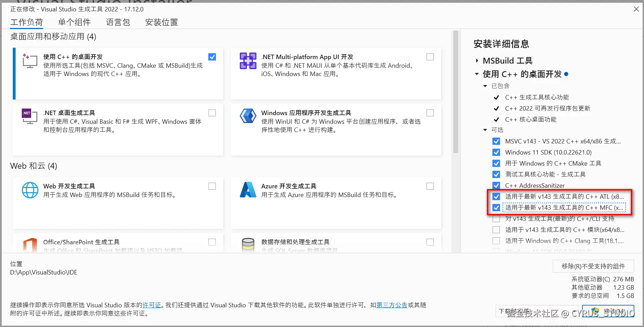
Task: Collapse the 使用 C++ 的桌面开发 details
Action: click(x=477, y=74)
